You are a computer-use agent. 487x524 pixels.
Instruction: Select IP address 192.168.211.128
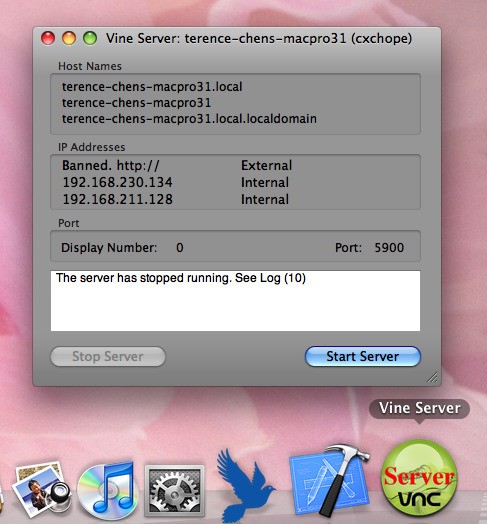[118, 200]
